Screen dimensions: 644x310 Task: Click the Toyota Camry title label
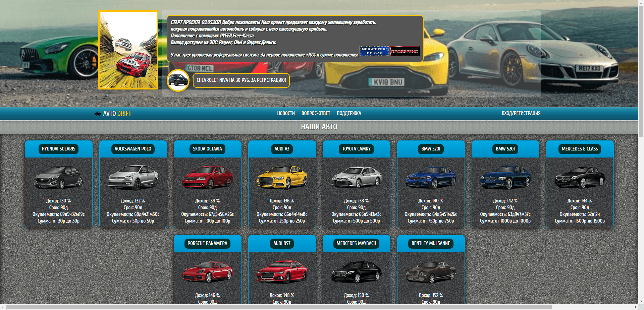[x=356, y=149]
